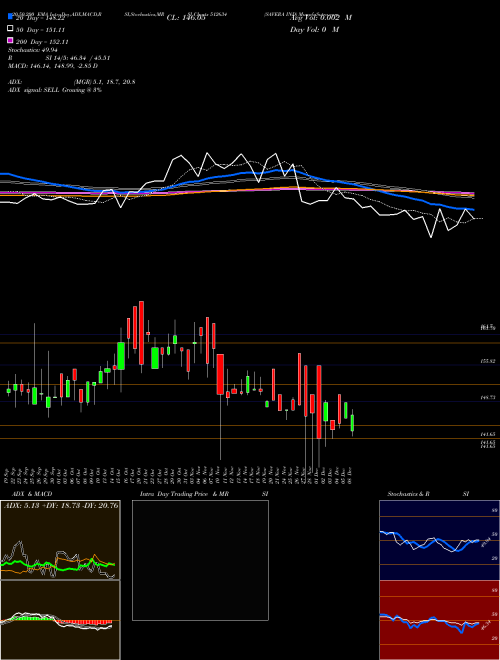Click the empty Intra Day Trading Price chart box

click(200, 560)
